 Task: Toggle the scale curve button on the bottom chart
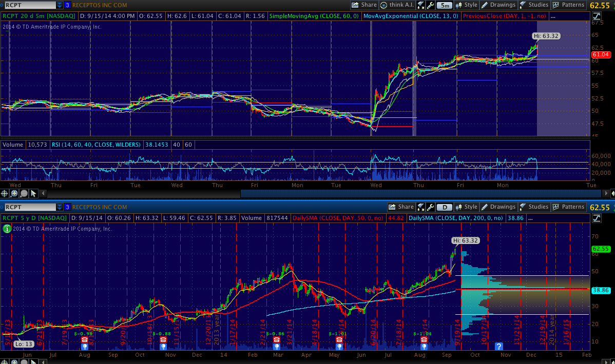coord(597,218)
